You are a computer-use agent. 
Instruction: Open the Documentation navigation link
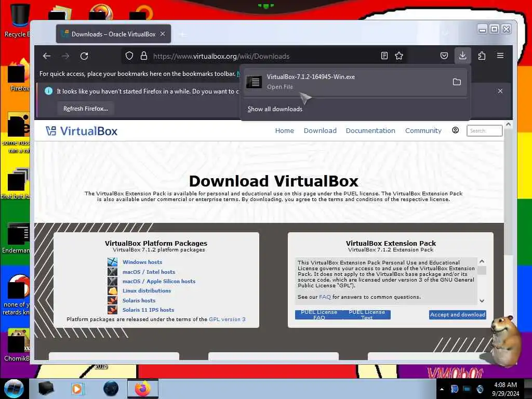tap(370, 130)
